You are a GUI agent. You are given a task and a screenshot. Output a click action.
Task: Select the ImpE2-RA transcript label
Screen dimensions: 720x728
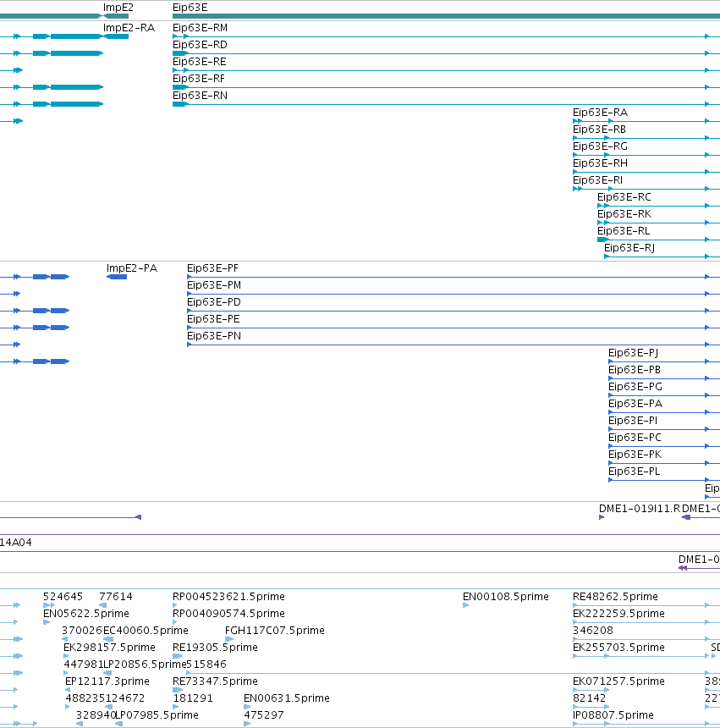[129, 28]
